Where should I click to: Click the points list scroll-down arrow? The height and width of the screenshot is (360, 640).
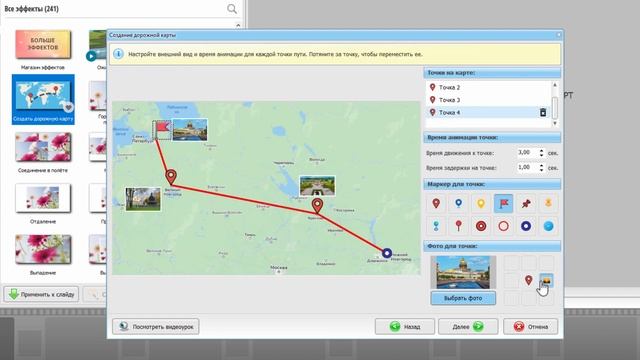(555, 123)
